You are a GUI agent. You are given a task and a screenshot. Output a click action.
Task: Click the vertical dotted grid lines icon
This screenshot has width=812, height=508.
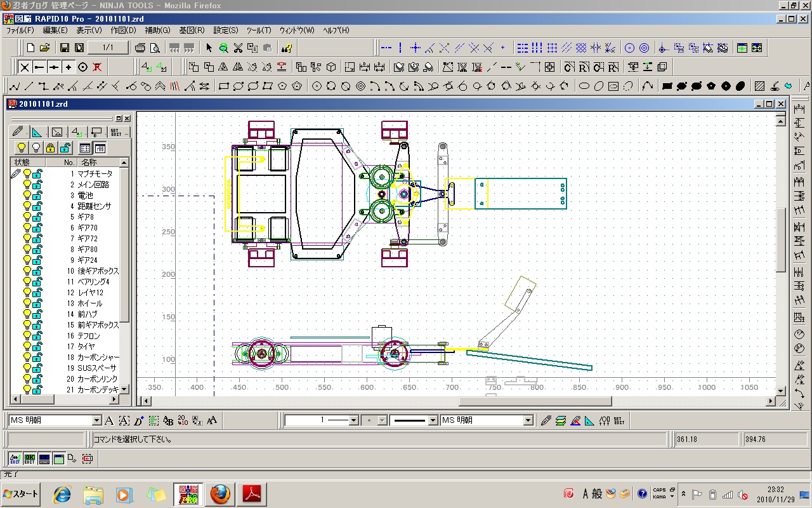click(x=537, y=48)
